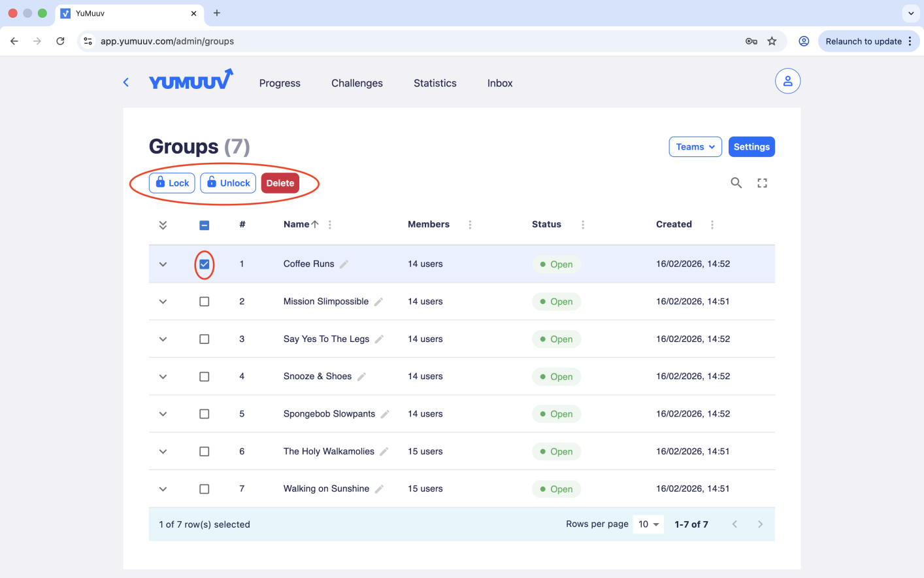Click pencil edit icon beside Coffee Runs
The height and width of the screenshot is (578, 924).
click(x=344, y=264)
